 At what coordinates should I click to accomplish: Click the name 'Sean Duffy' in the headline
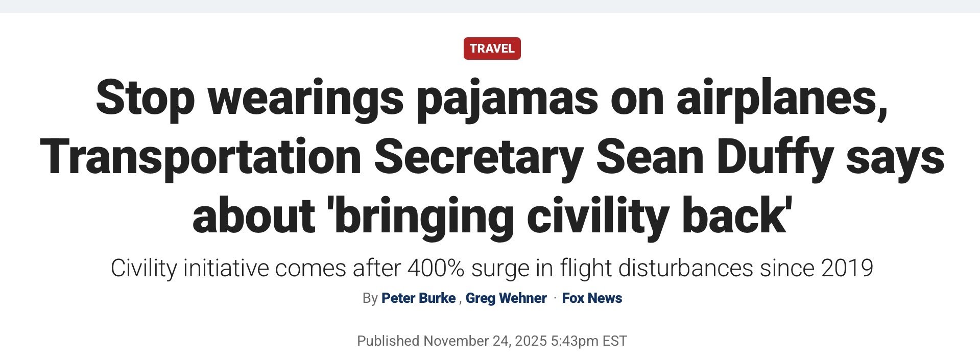(714, 157)
